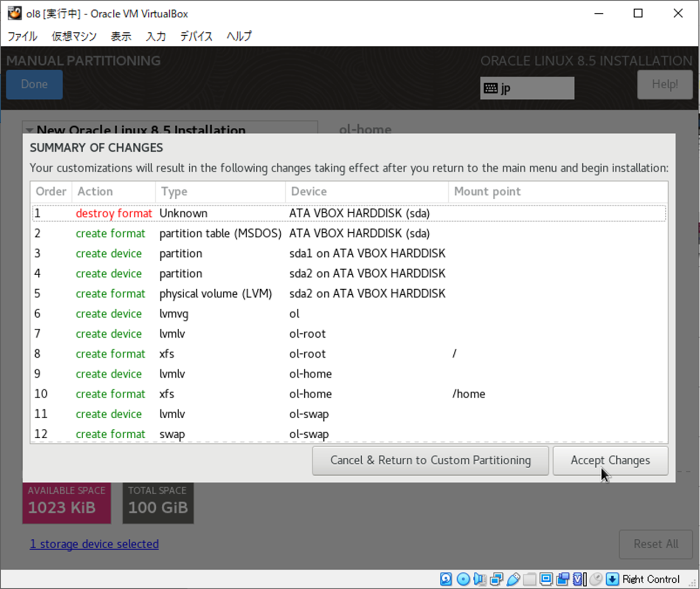The image size is (700, 589).
Task: Click the optical disc icon in status bar
Action: point(463,579)
